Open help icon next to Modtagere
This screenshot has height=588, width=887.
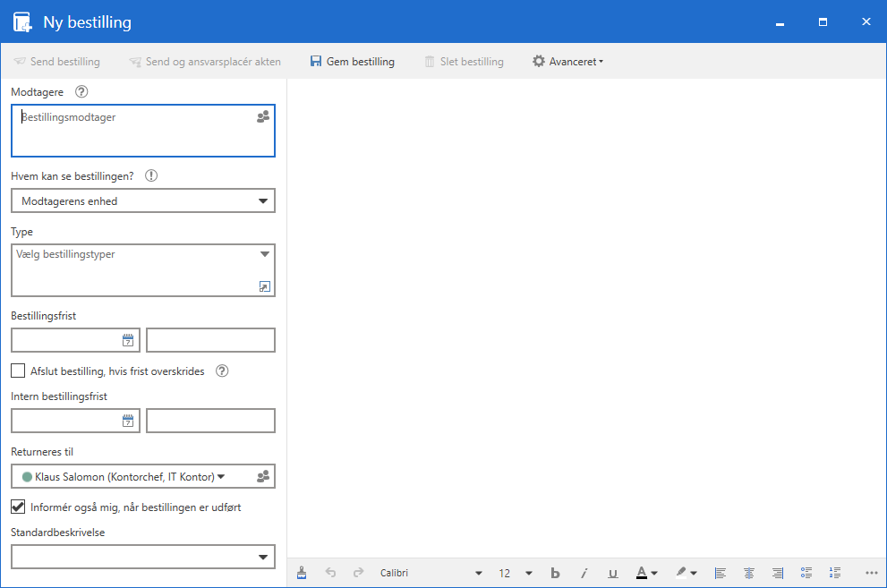(82, 91)
